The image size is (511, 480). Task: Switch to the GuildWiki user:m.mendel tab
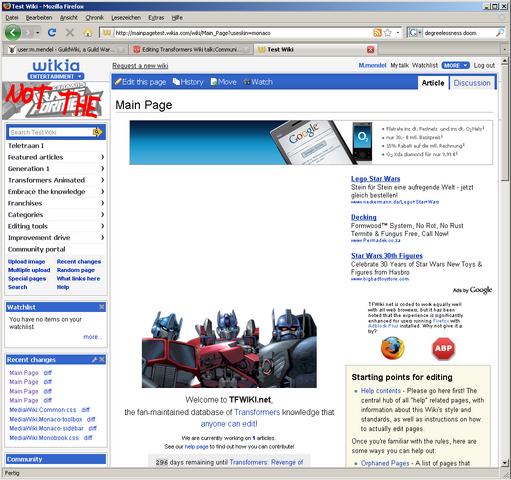(65, 50)
